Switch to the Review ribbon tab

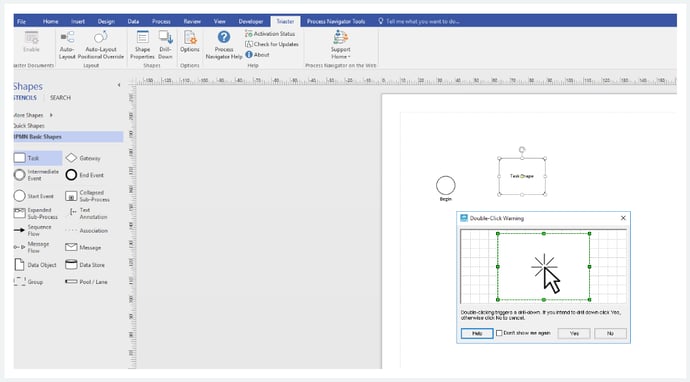click(192, 21)
